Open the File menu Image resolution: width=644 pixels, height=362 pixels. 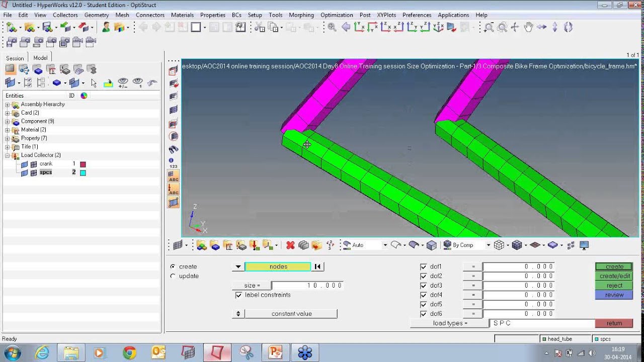click(8, 15)
